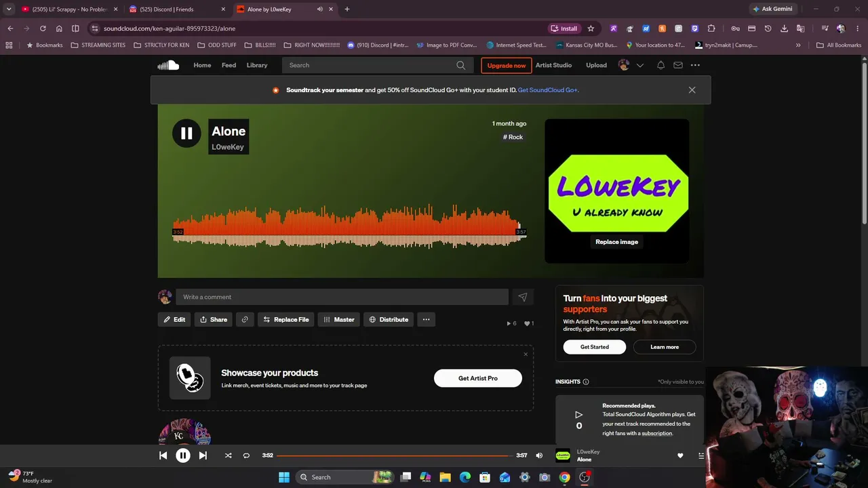
Task: Click the Replace File button
Action: pos(285,319)
